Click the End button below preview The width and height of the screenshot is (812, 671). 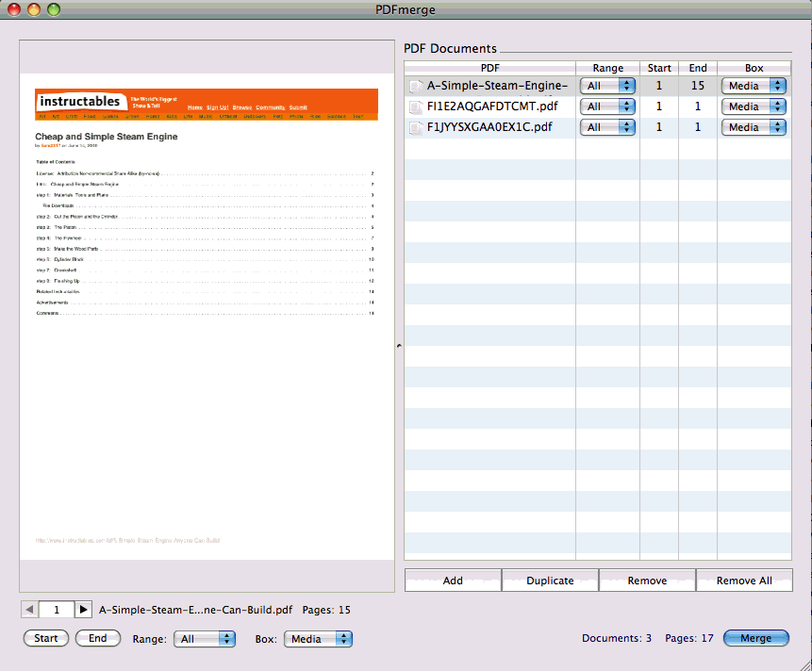[98, 638]
